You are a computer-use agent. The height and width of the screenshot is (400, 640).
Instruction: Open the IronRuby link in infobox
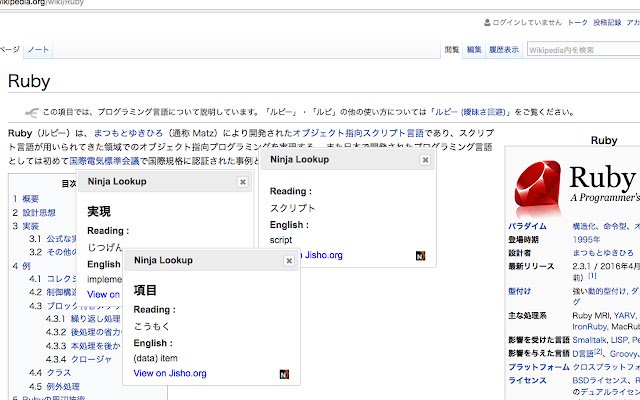(x=590, y=327)
